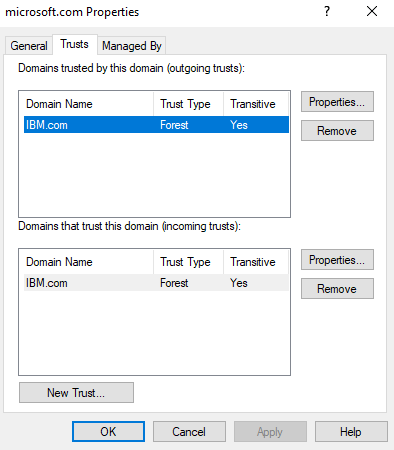Click the title bar question mark help icon
The height and width of the screenshot is (450, 394).
(327, 12)
